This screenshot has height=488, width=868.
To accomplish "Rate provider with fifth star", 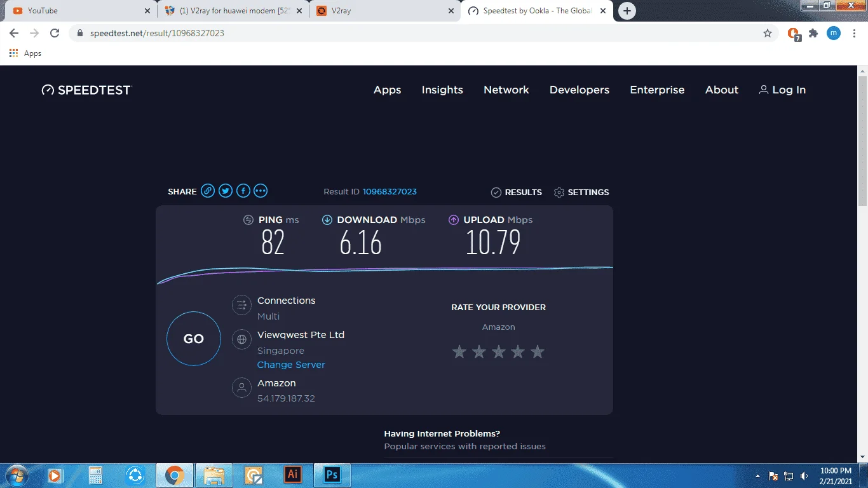I will [x=538, y=351].
